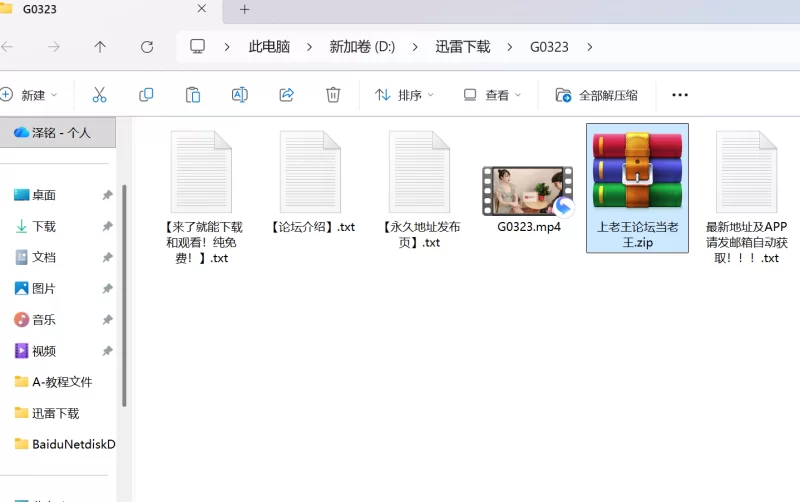Open the 新建 (New) dropdown

pyautogui.click(x=29, y=95)
